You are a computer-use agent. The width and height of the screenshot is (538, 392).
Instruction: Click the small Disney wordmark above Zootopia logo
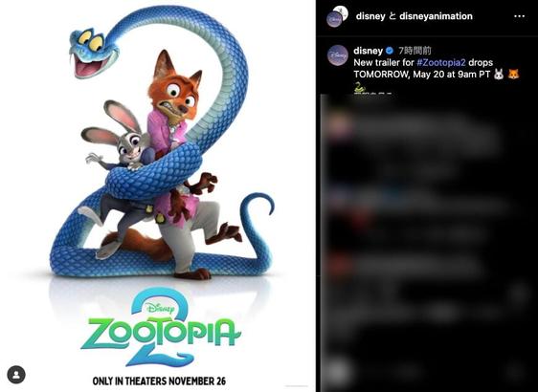[160, 307]
